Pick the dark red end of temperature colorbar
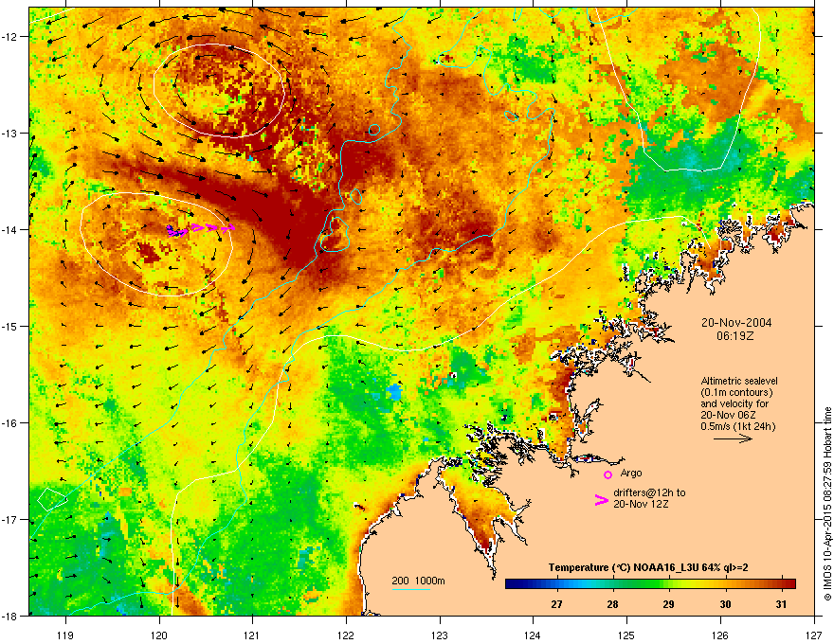The height and width of the screenshot is (644, 834). (789, 584)
